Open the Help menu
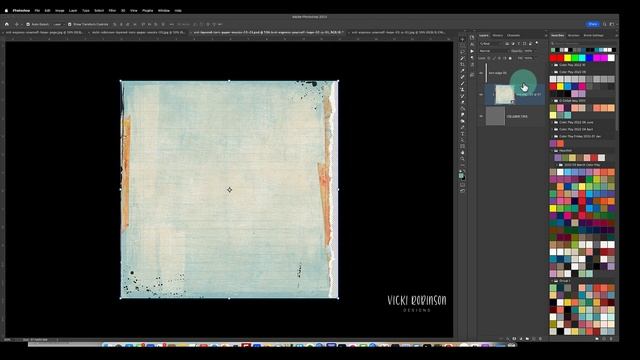640x360 pixels. tap(178, 11)
